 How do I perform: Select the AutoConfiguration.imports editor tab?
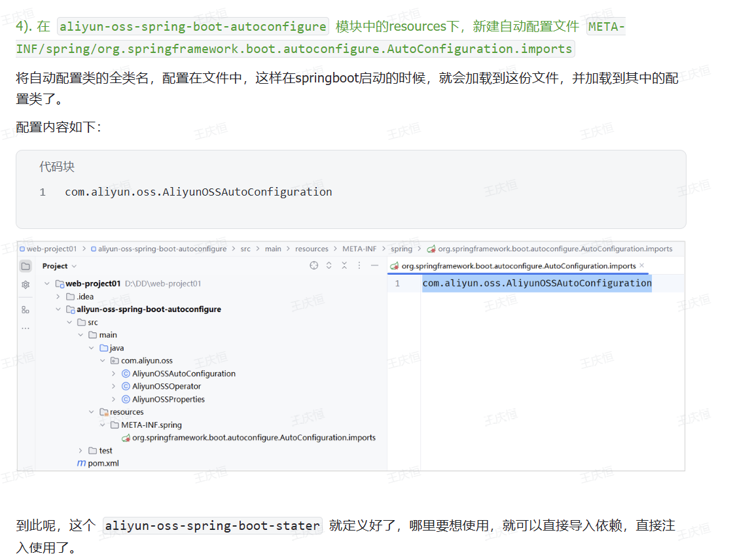click(518, 266)
